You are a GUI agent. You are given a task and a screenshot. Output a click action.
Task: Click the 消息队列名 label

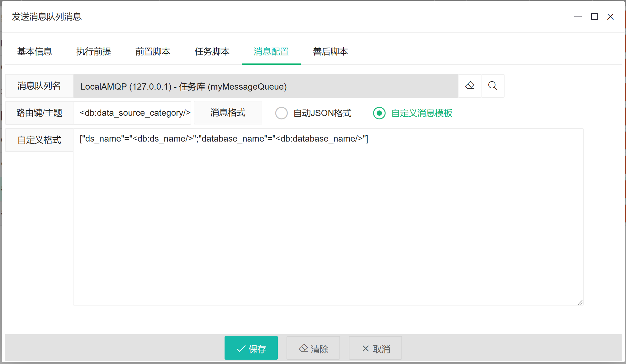pyautogui.click(x=39, y=86)
